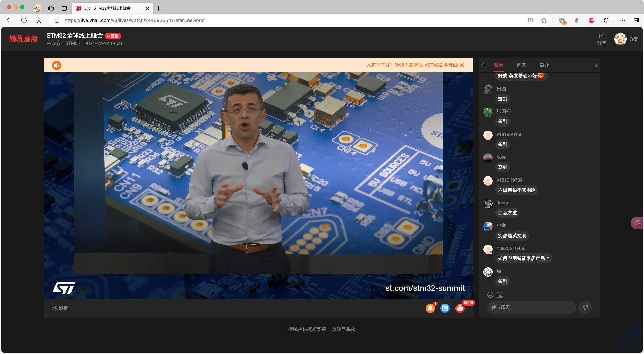Screen dimensions: 644x354
Task: Open the orange notification bell
Action: point(430,308)
